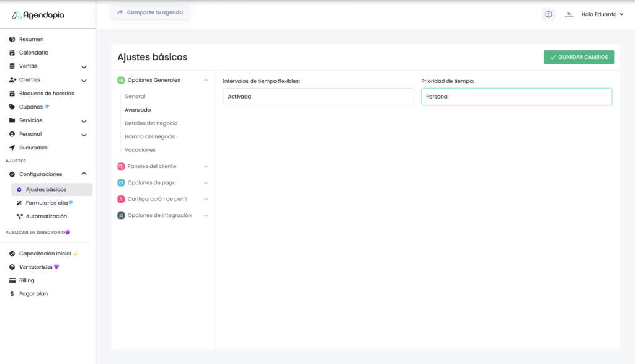Collapse the Opciones Generales section
The height and width of the screenshot is (364, 635).
click(206, 80)
